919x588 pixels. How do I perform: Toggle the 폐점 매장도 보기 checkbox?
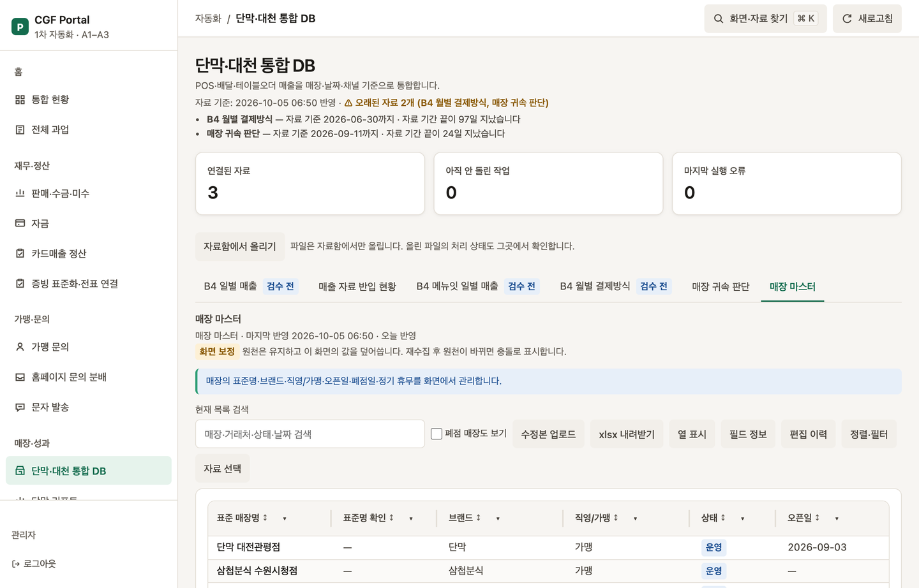437,434
